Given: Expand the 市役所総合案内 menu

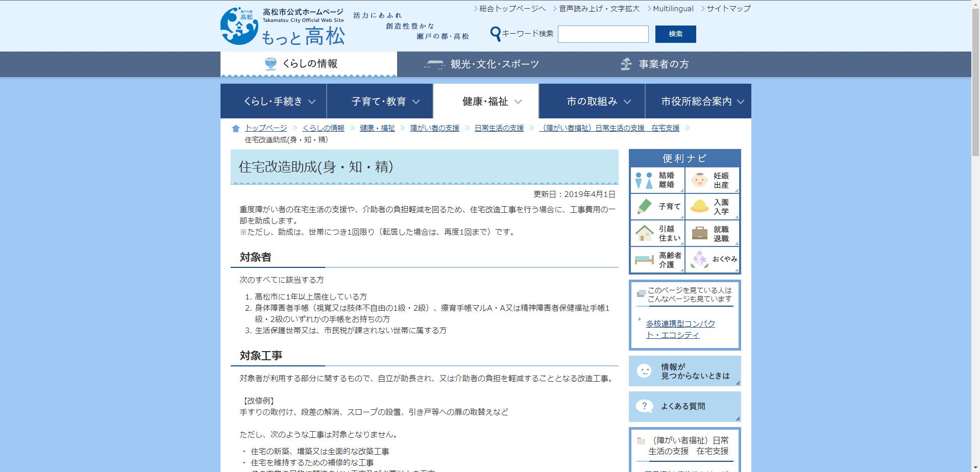Looking at the screenshot, I should pos(698,101).
